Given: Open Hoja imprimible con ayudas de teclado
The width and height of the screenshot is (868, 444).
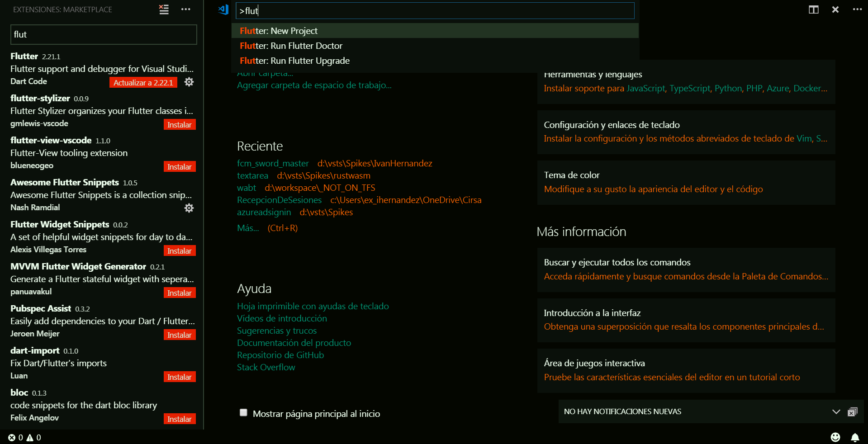Looking at the screenshot, I should tap(313, 306).
